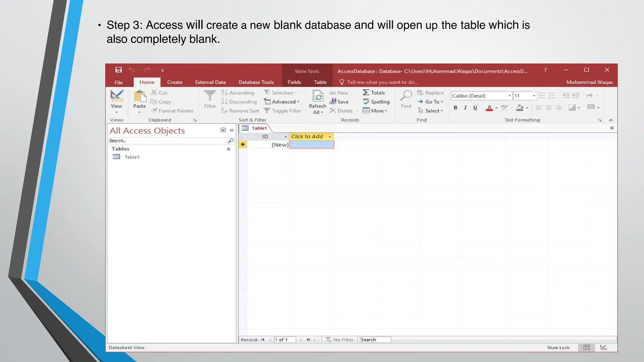644x362 pixels.
Task: Open the All Access Objects menu arrow
Action: 223,130
